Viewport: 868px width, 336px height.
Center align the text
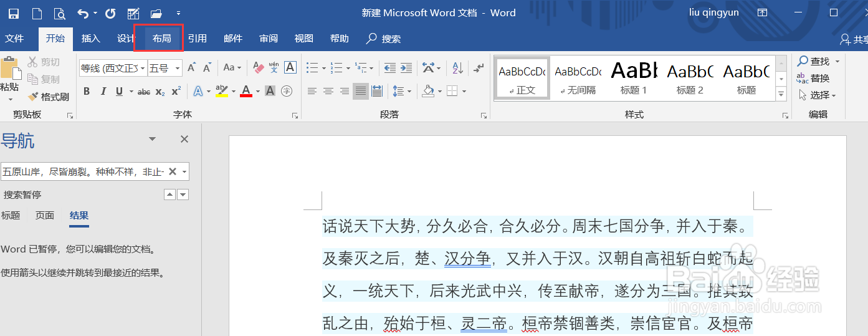click(x=328, y=92)
